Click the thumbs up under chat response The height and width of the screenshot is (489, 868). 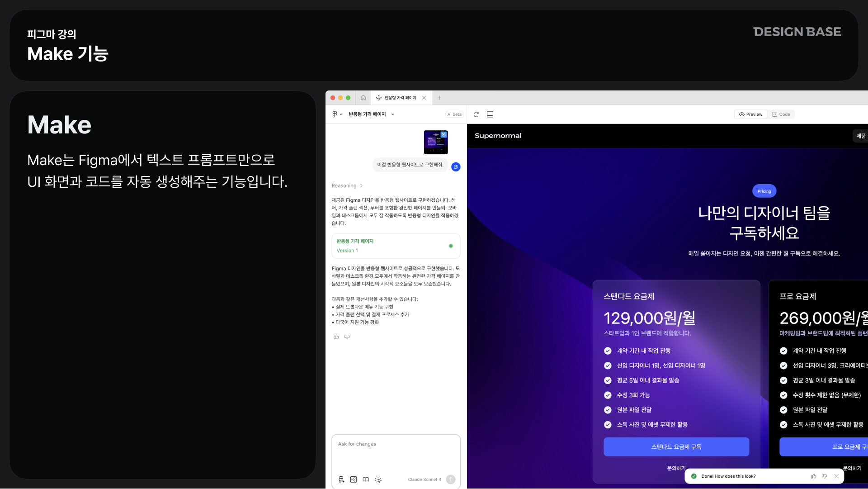336,337
